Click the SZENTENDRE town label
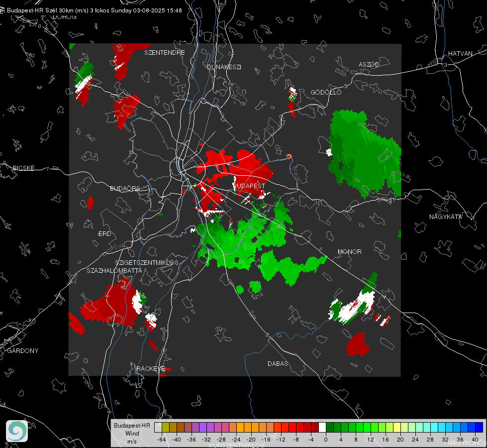 pos(165,53)
